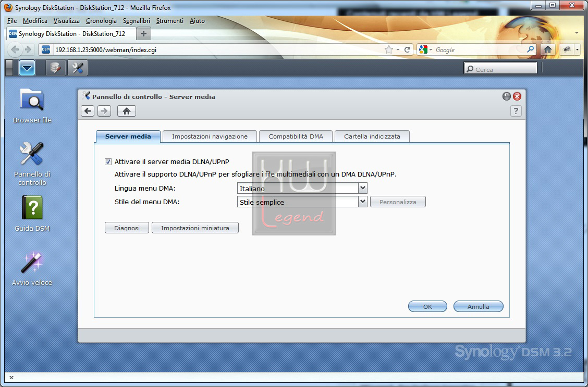The width and height of the screenshot is (588, 387).
Task: Click the DSM site identity icon
Action: [x=46, y=49]
